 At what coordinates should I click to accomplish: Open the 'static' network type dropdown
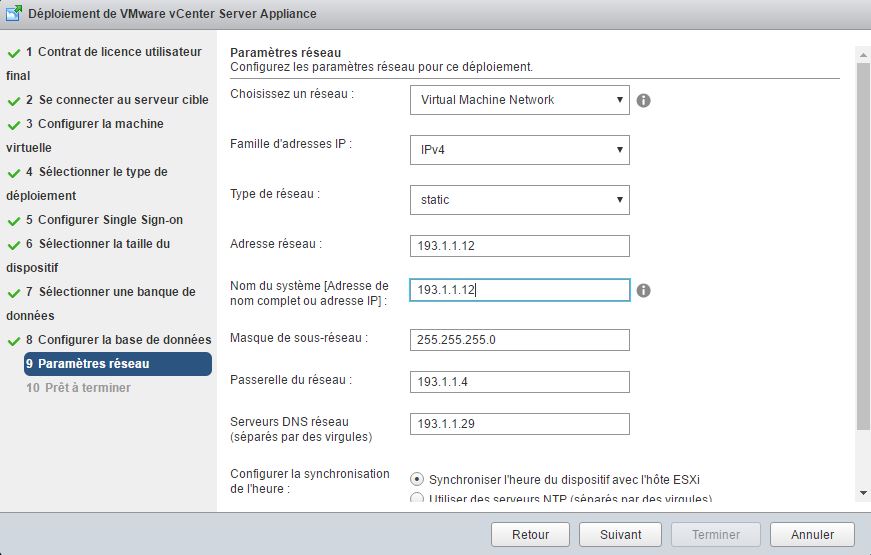tap(519, 200)
